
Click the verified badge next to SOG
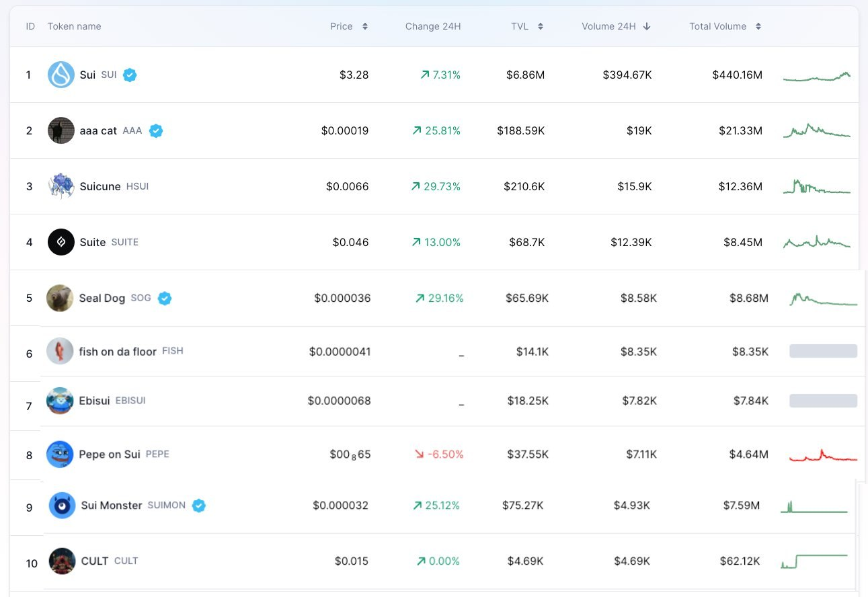tap(165, 298)
